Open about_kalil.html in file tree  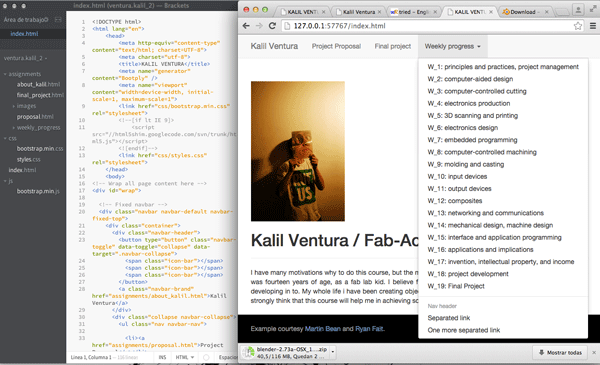point(38,84)
